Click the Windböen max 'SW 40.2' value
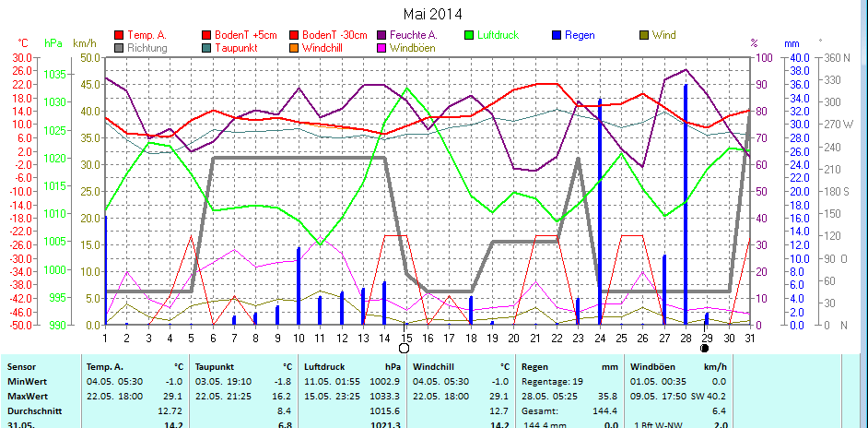Viewport: 868px width, 428px height. pyautogui.click(x=708, y=397)
